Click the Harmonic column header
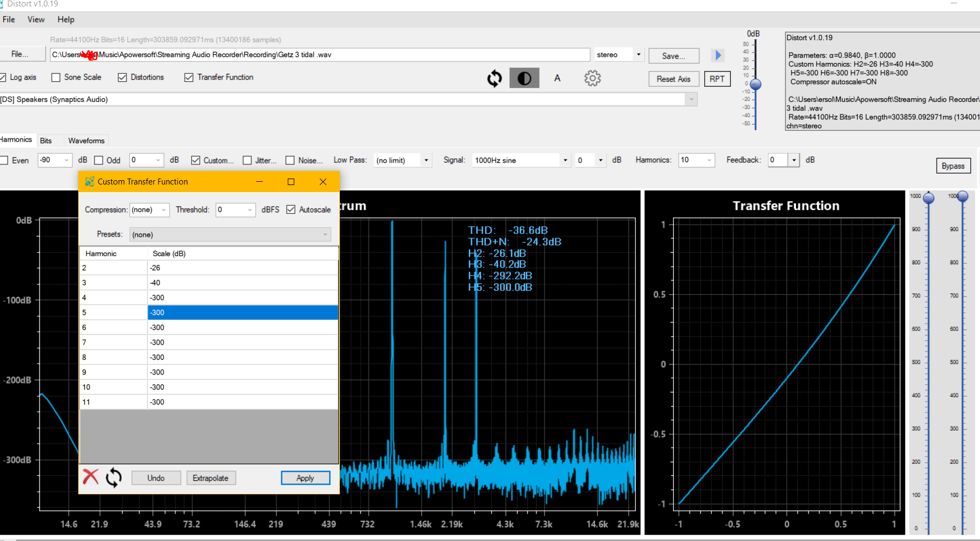This screenshot has width=980, height=541. tap(113, 253)
